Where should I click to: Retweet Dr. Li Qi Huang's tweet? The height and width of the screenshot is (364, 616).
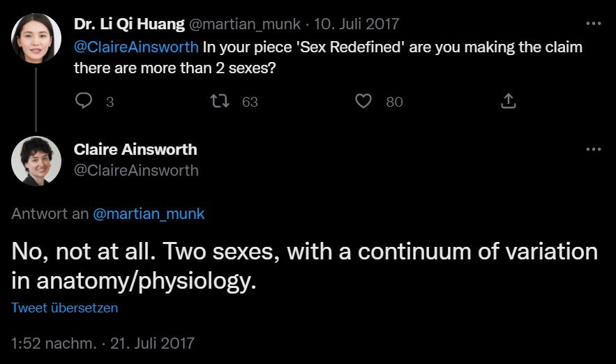(220, 101)
